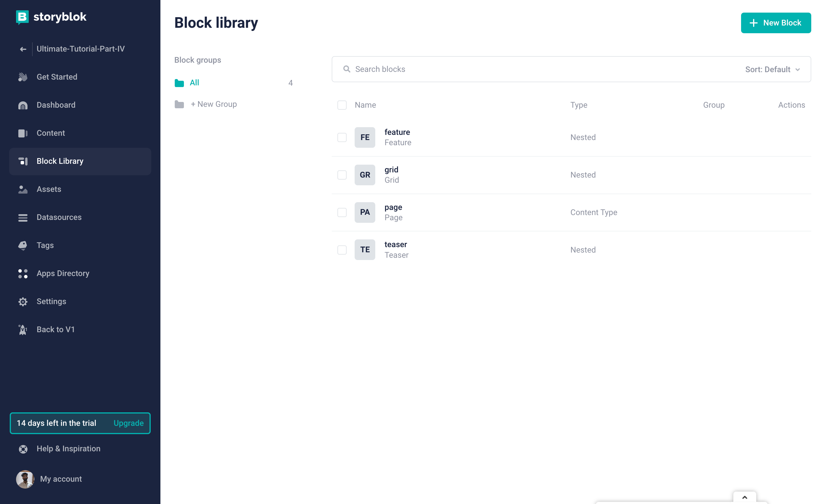Screen dimensions: 825x504
Task: Open My account label
Action: tap(61, 479)
